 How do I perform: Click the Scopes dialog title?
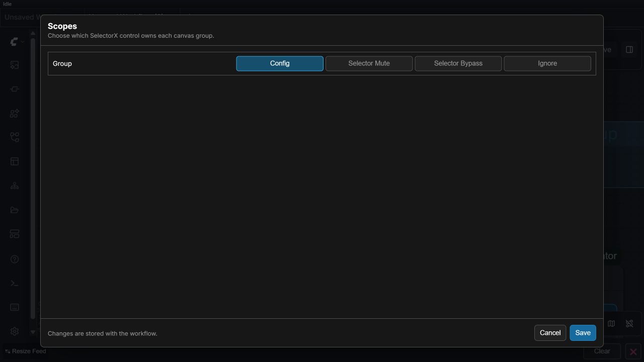click(x=62, y=26)
